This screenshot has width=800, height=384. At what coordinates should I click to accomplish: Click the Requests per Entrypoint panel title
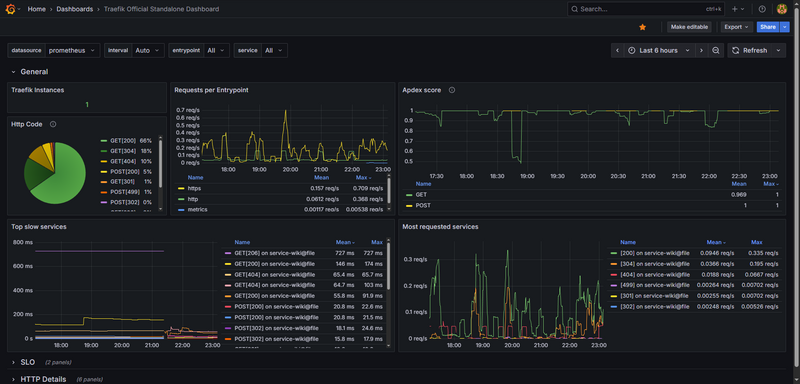(211, 90)
